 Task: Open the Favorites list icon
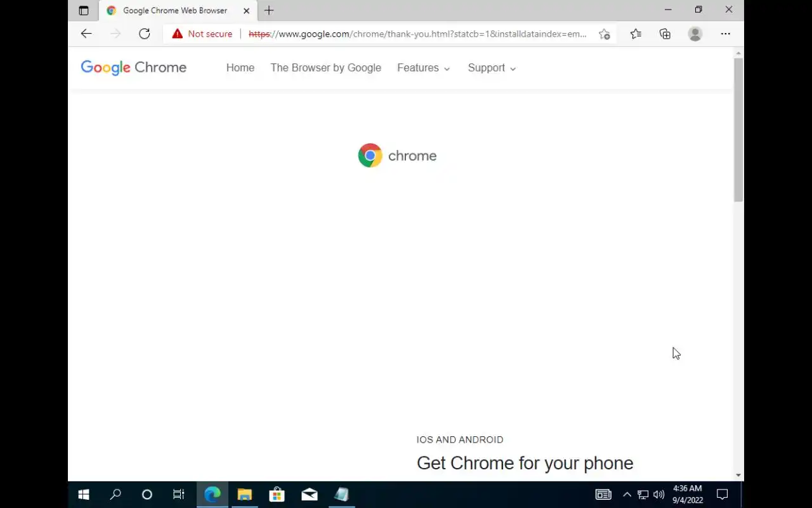pyautogui.click(x=636, y=34)
